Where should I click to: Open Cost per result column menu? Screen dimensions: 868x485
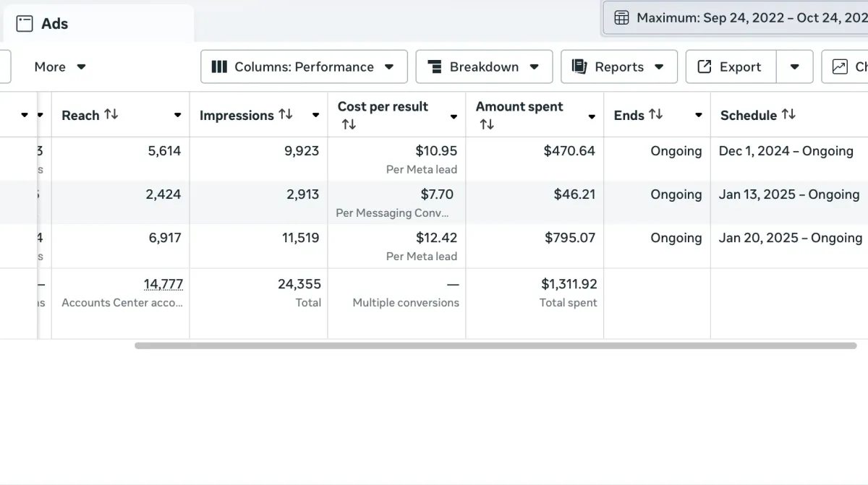[x=454, y=116]
